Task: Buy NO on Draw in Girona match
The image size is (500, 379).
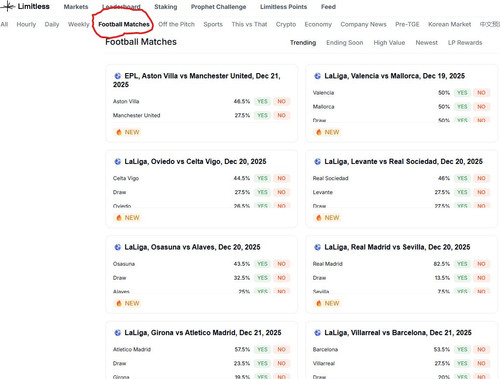Action: coord(281,363)
